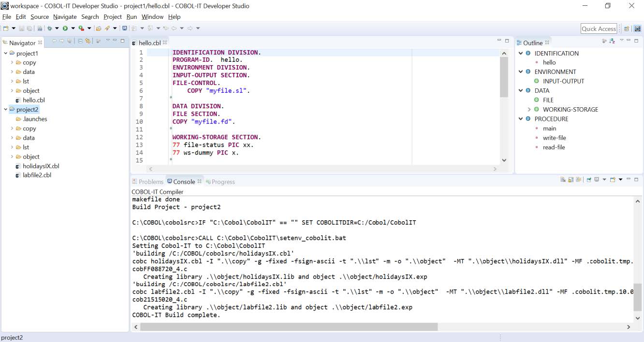
Task: Toggle alphabetical sort in Outline panel
Action: (x=612, y=41)
